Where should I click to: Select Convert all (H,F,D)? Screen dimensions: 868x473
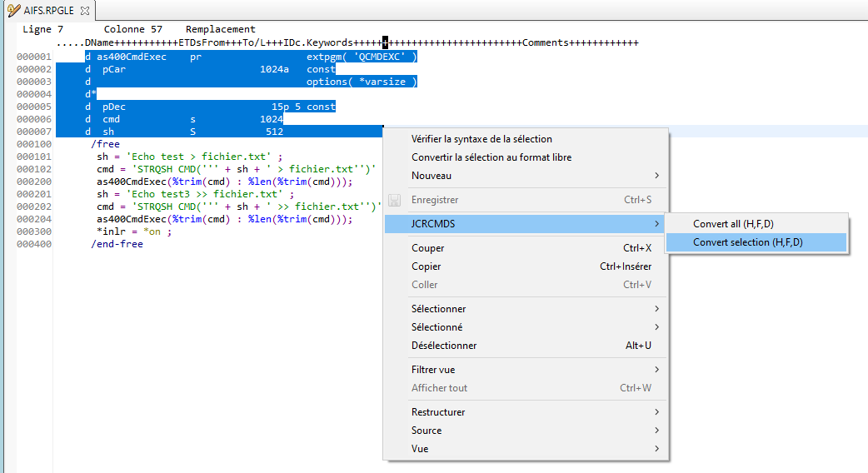point(756,223)
